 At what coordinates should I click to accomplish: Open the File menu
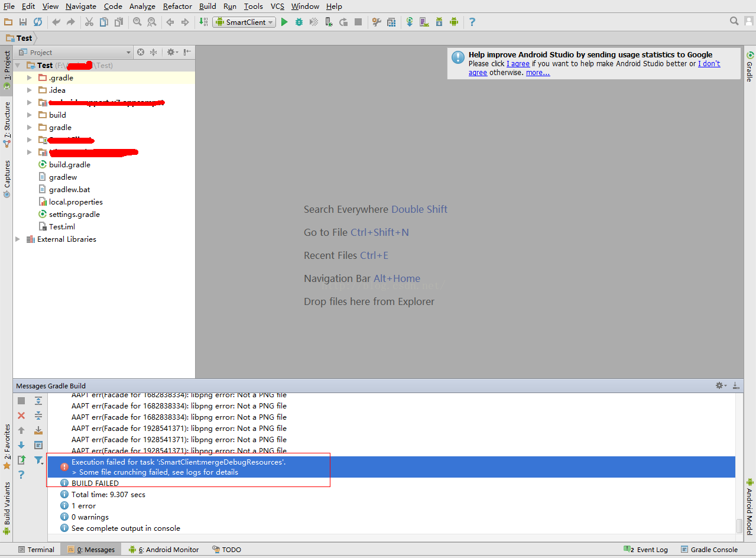coord(9,7)
